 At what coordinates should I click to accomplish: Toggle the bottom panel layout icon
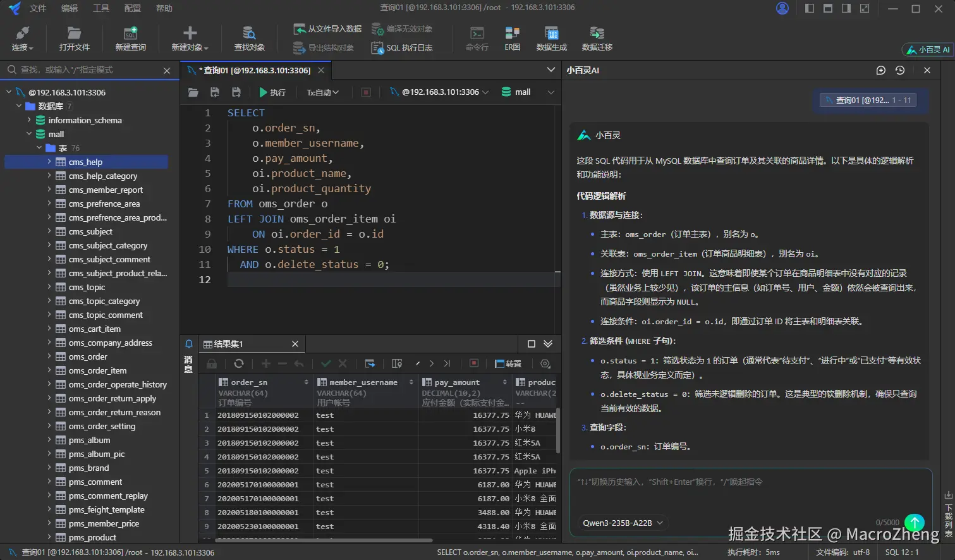(828, 8)
